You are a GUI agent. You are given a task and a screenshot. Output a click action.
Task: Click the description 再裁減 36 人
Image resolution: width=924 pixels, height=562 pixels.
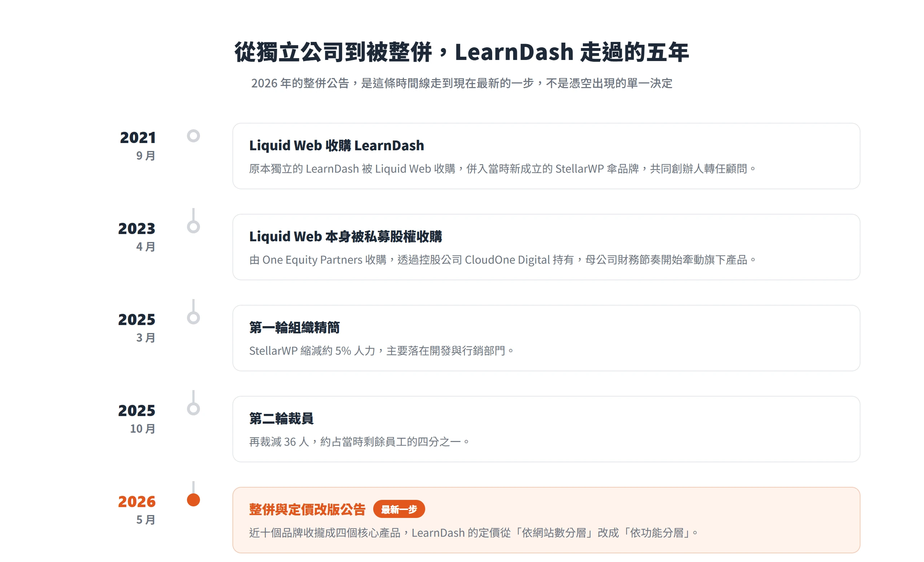pos(359,442)
